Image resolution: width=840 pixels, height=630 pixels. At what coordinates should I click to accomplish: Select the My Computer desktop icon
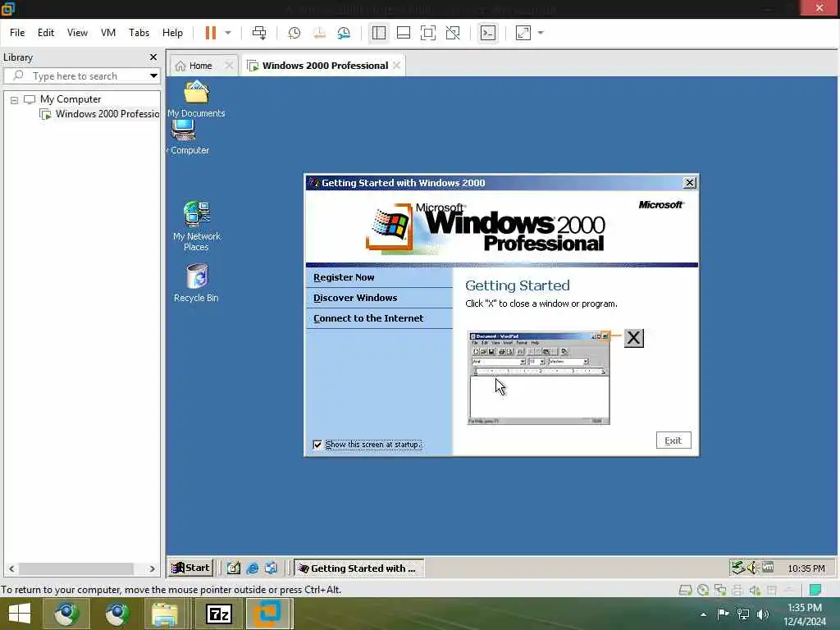click(x=186, y=137)
